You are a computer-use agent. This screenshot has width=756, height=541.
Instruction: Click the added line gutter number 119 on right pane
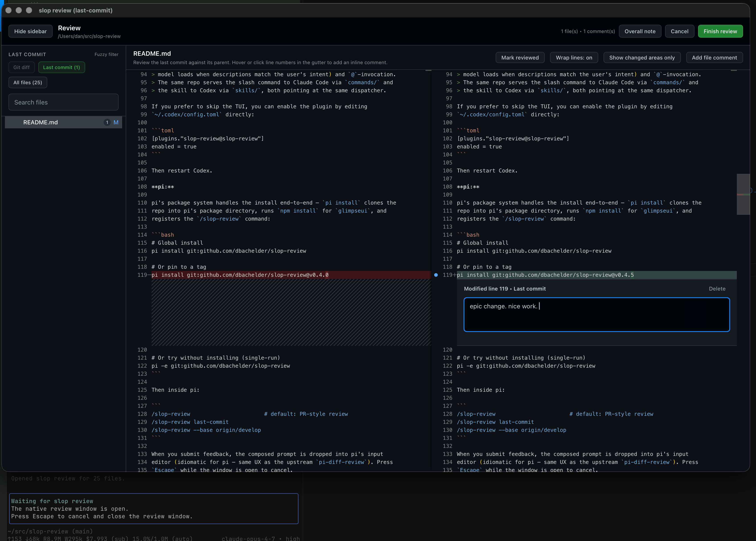(x=447, y=275)
